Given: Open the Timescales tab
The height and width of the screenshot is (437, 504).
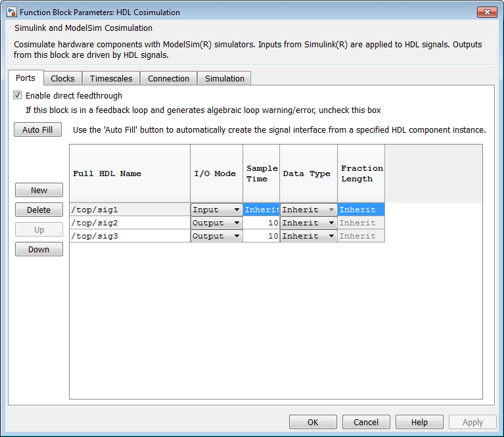Looking at the screenshot, I should (x=111, y=78).
